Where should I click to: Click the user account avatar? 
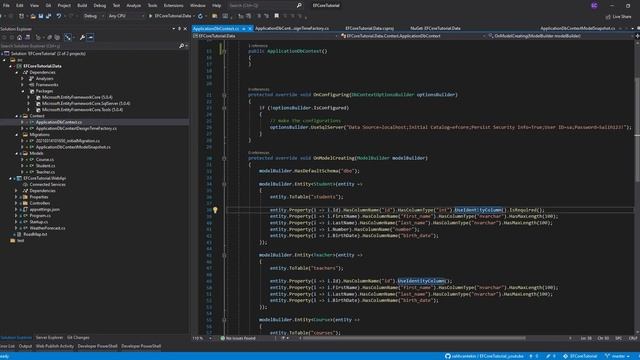click(x=594, y=5)
